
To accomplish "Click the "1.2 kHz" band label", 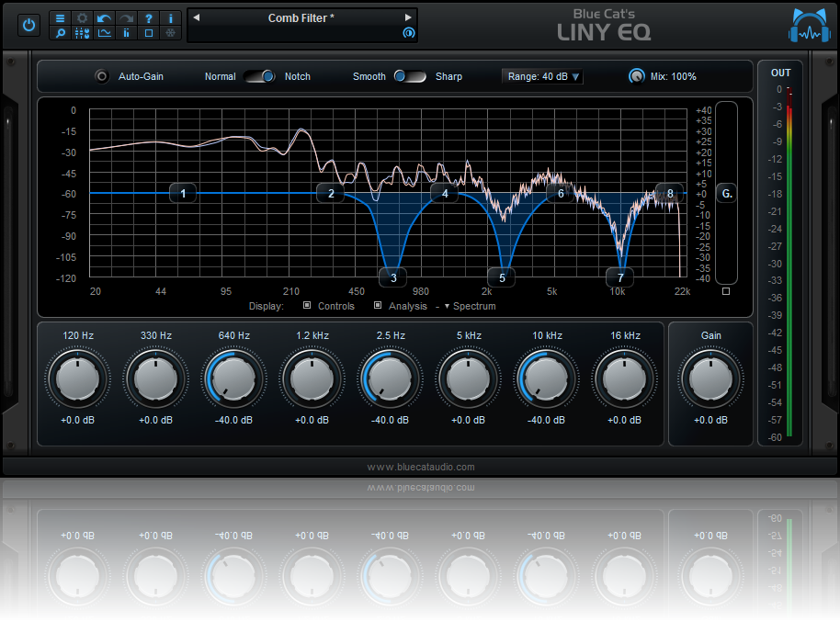I will [312, 335].
